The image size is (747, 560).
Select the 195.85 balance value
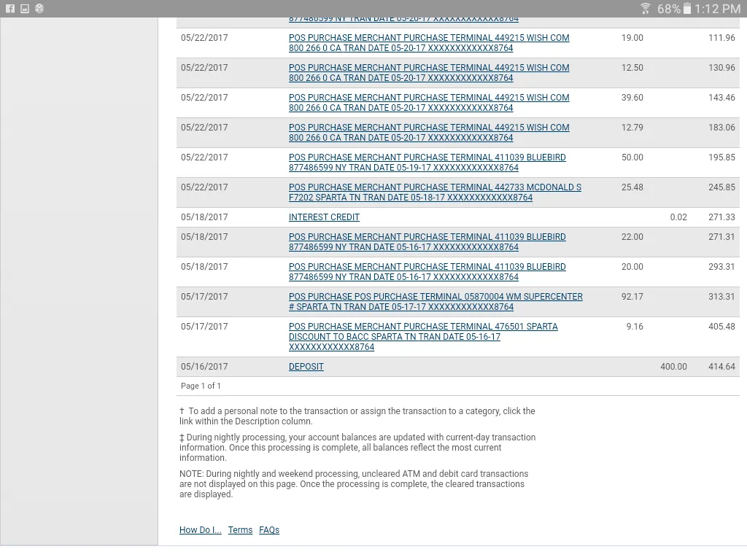click(721, 157)
